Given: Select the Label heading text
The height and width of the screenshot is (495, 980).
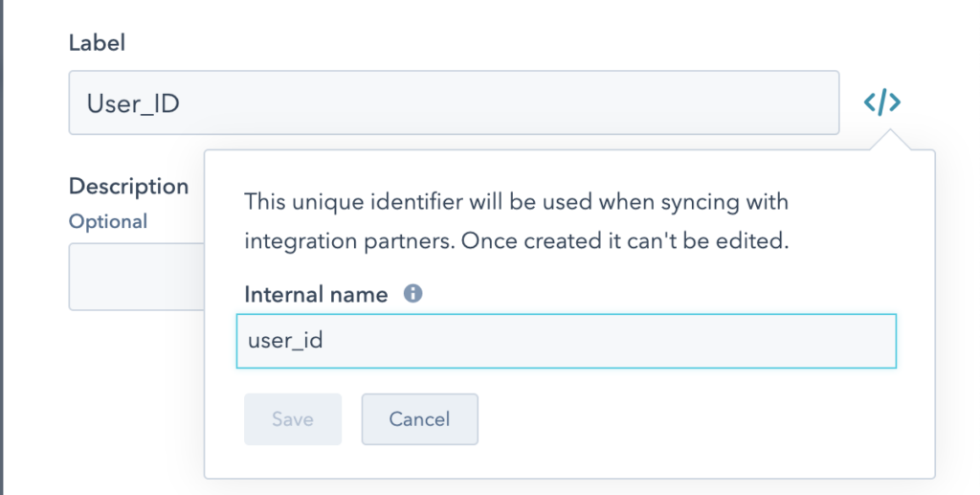Looking at the screenshot, I should (97, 42).
